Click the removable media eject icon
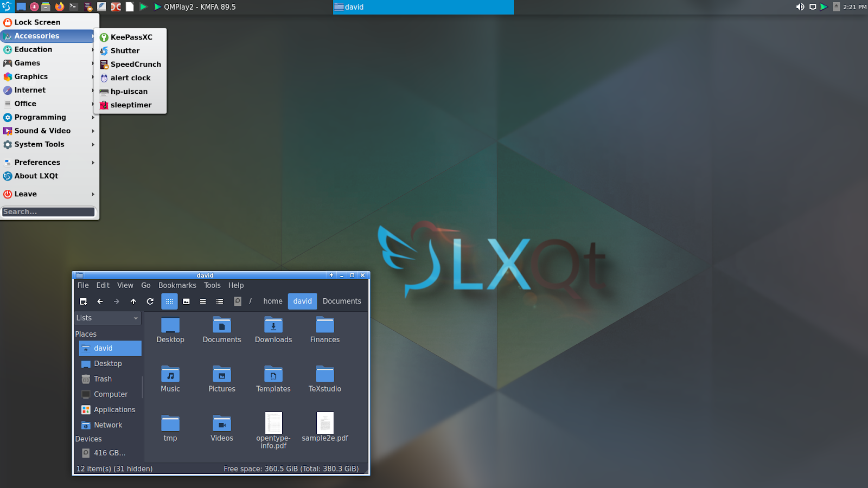Viewport: 868px width, 488px height. pos(836,7)
